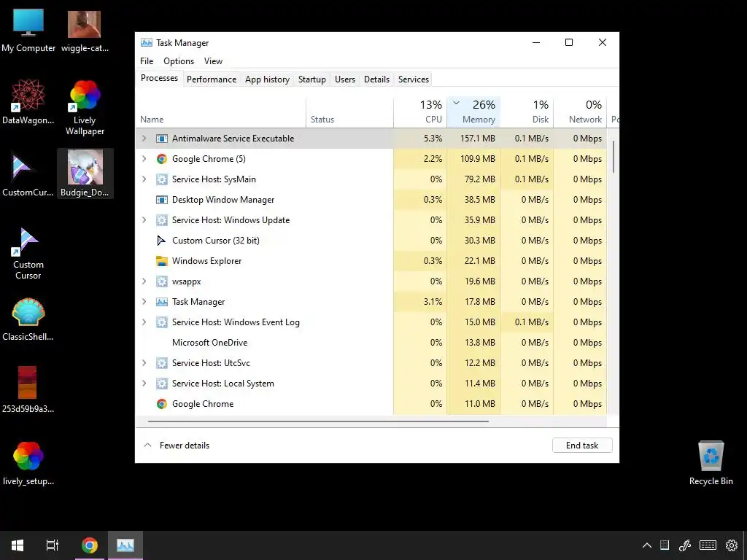Click the Service Host: SysMain gear icon
The width and height of the screenshot is (747, 560).
(x=162, y=179)
